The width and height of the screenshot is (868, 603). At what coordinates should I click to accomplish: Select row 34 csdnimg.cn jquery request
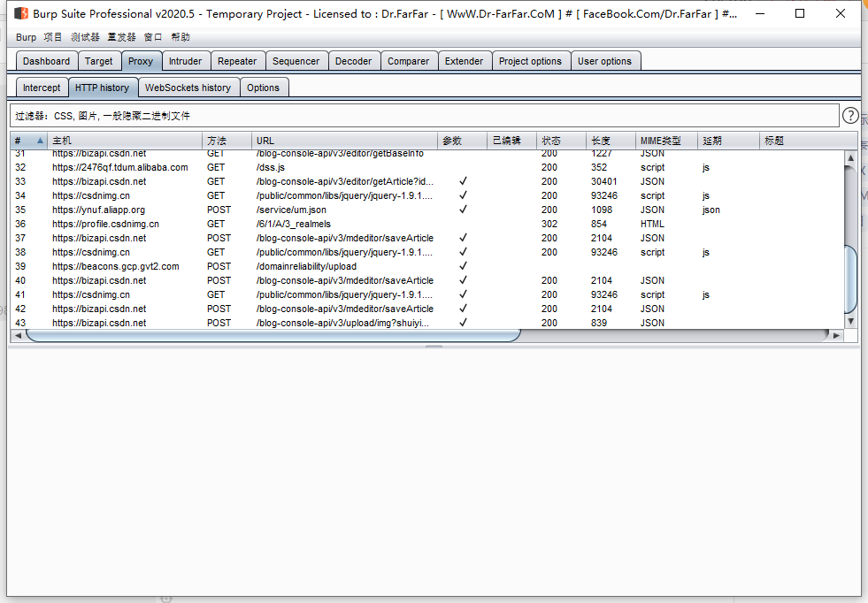tap(427, 195)
